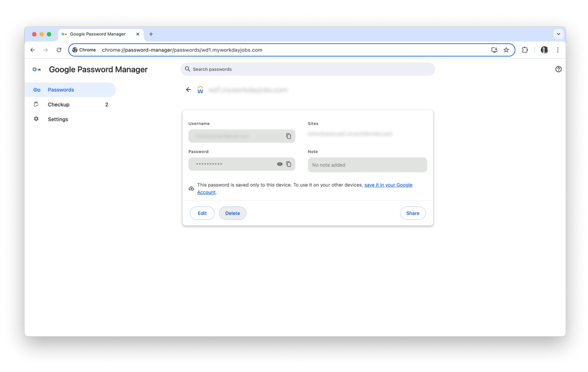
Task: Share the saved password
Action: point(412,213)
